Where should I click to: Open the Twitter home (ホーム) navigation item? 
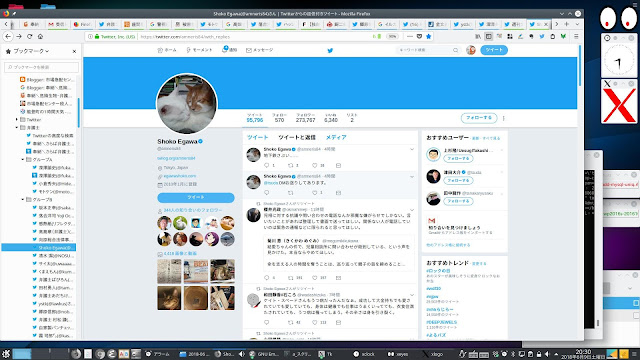click(167, 50)
